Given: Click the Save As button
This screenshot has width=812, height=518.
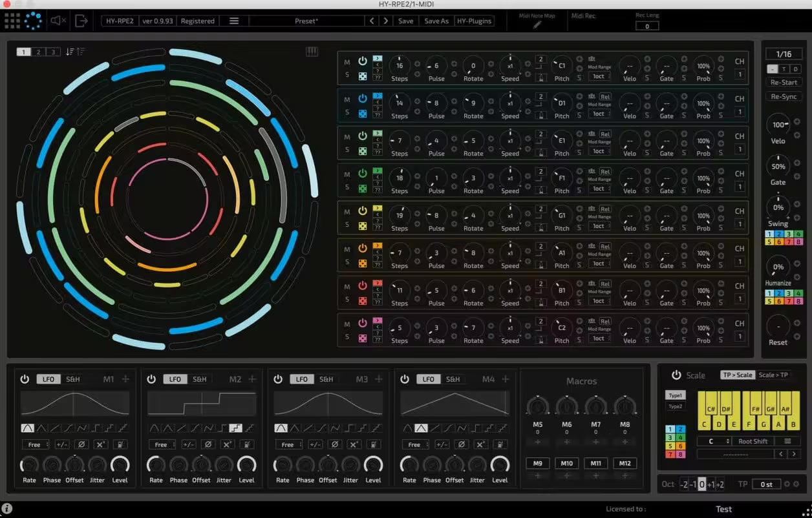Looking at the screenshot, I should 436,21.
